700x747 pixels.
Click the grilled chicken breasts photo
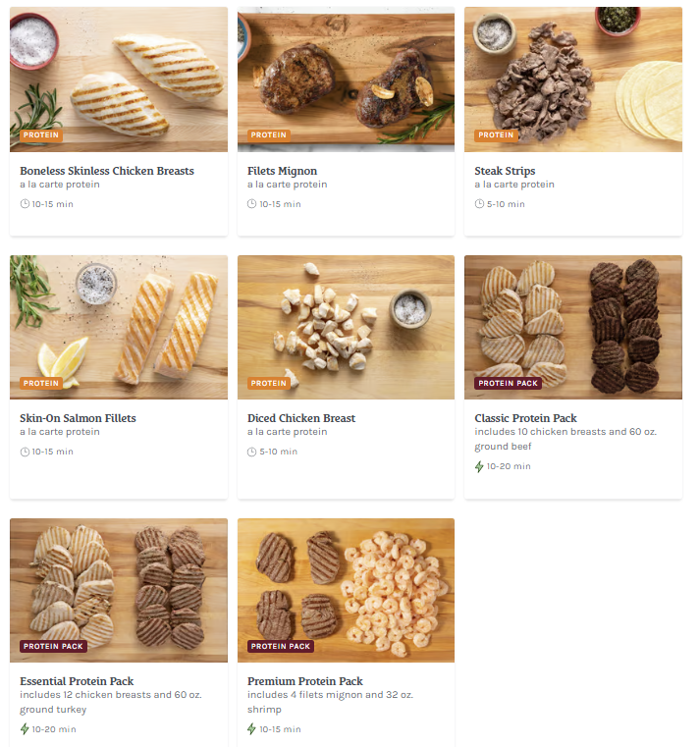119,80
